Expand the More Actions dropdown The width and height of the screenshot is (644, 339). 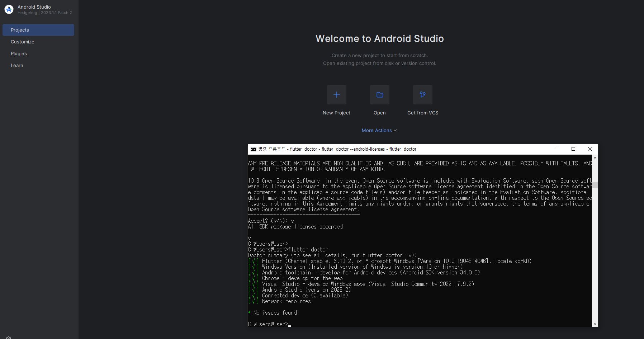[379, 130]
